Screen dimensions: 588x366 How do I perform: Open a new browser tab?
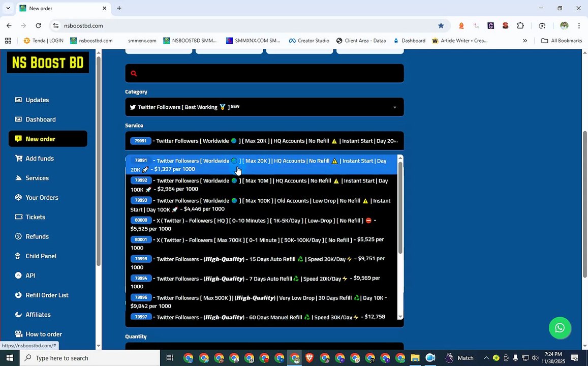(x=119, y=8)
